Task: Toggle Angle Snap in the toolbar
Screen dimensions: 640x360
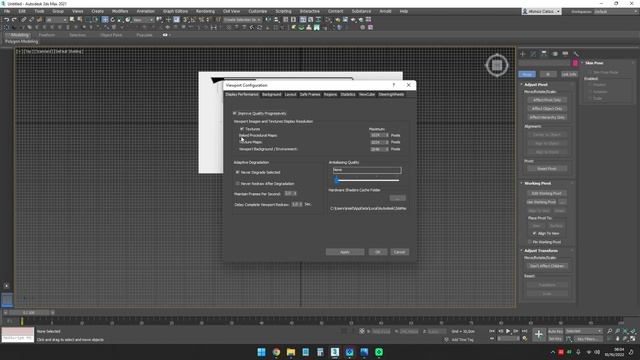Action: click(193, 20)
